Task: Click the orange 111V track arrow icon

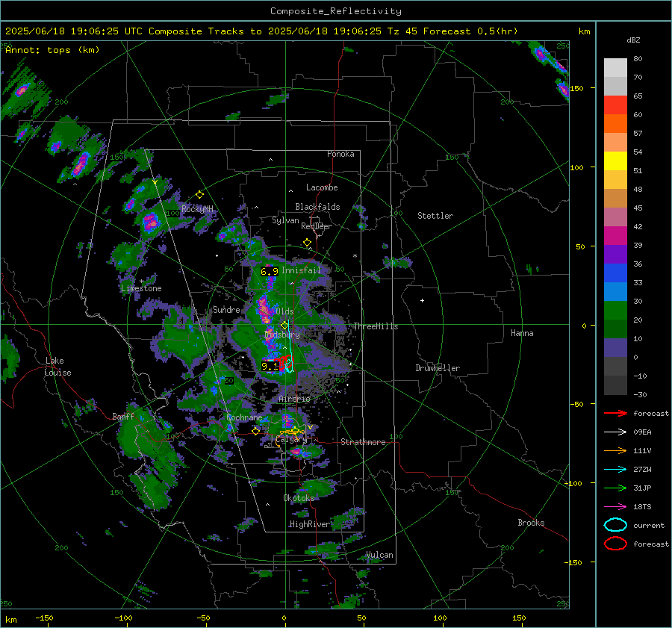Action: [615, 450]
